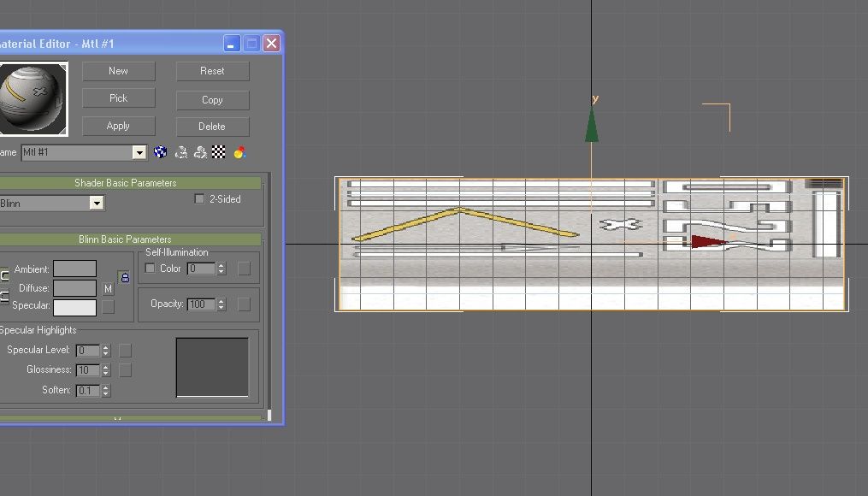Enable the Self-Illumination Color checkbox
868x496 pixels.
pyautogui.click(x=151, y=268)
